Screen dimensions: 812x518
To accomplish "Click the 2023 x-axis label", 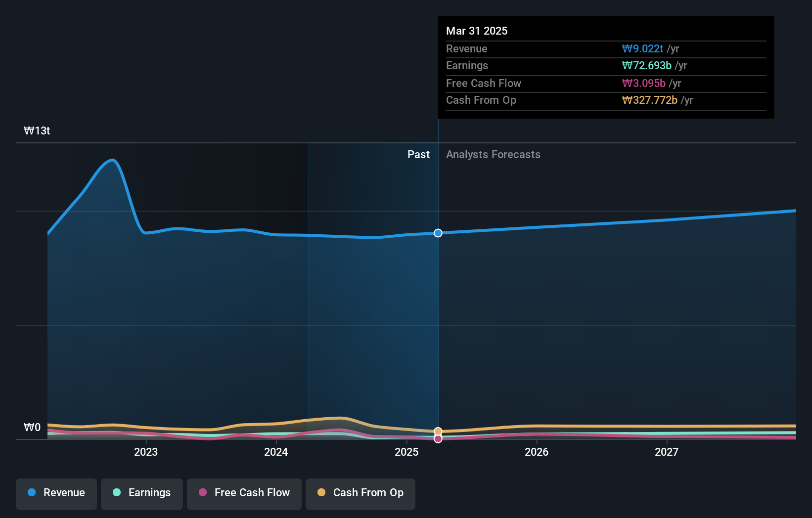I will pos(146,452).
